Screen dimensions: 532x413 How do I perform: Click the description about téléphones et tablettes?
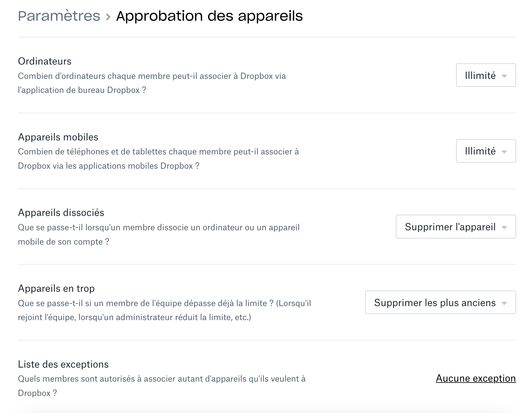click(158, 159)
